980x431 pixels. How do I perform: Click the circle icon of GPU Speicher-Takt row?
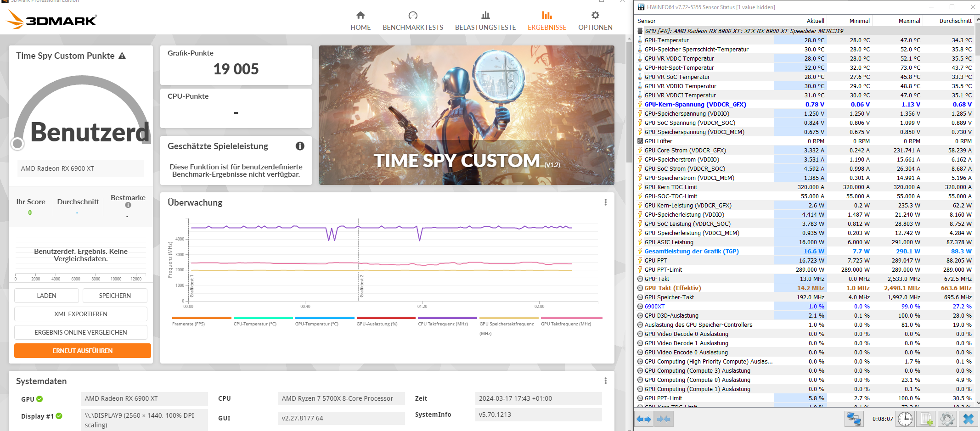640,297
